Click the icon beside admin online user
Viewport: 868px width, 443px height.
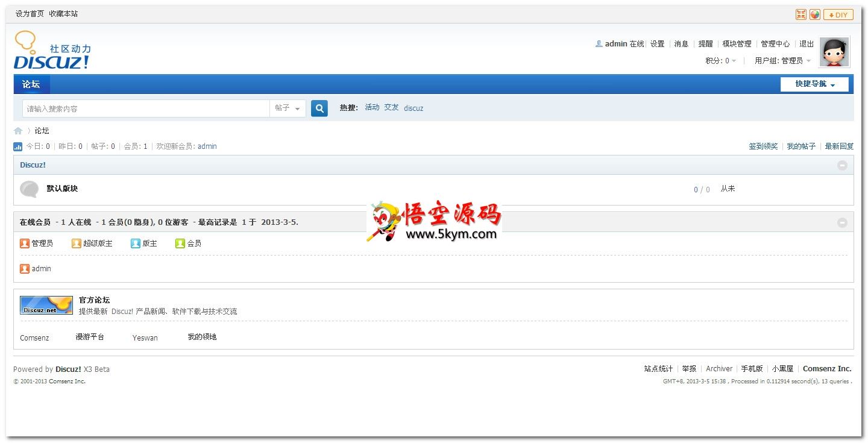[25, 269]
